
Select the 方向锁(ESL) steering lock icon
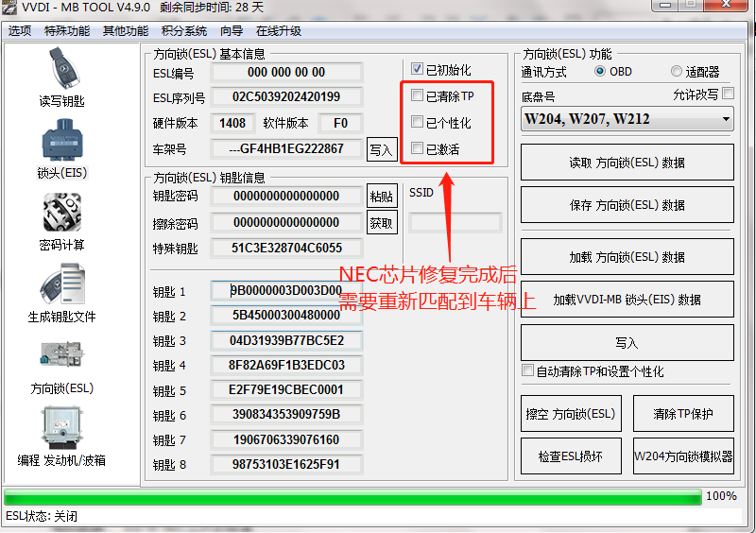(x=62, y=354)
